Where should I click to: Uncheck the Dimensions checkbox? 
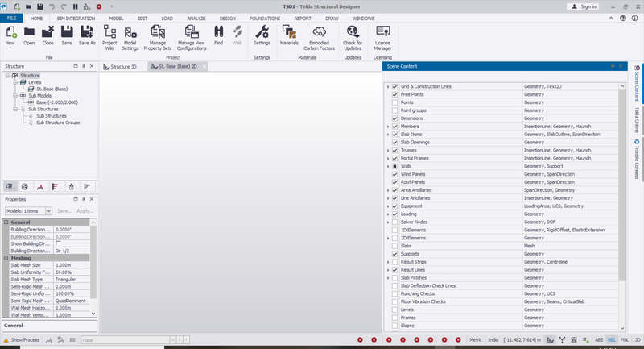(x=394, y=118)
